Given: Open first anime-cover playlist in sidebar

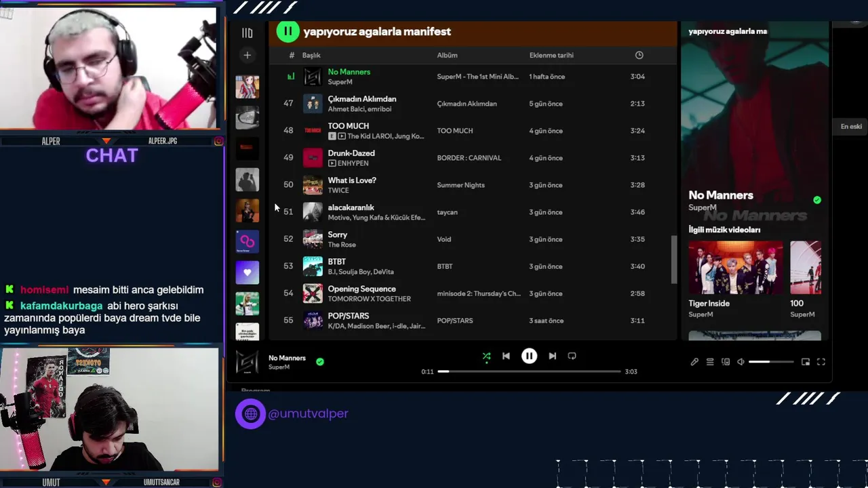Looking at the screenshot, I should point(248,87).
